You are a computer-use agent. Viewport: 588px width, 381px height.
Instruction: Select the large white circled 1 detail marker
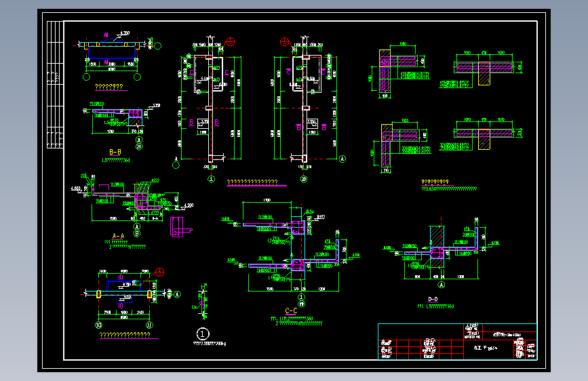203,334
